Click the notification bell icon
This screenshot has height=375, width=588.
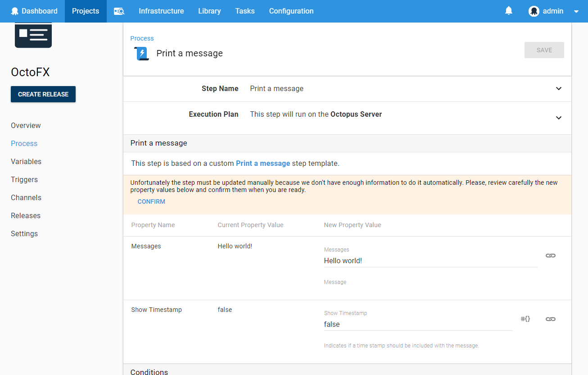click(509, 10)
